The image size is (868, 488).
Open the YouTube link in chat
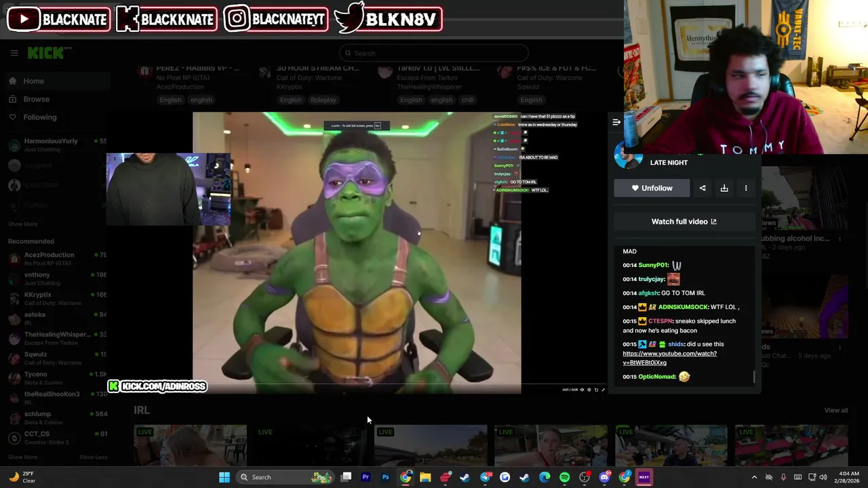(669, 358)
